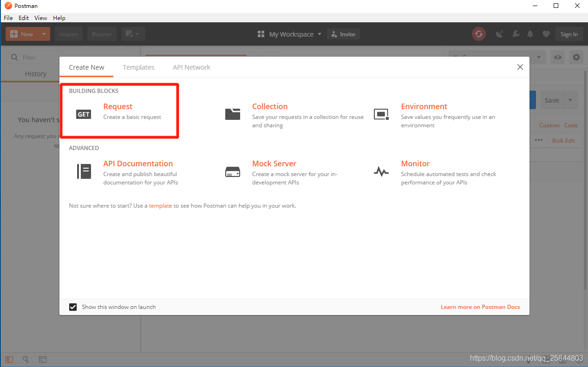Click the orange sync status icon
This screenshot has height=367, width=588.
[x=478, y=34]
